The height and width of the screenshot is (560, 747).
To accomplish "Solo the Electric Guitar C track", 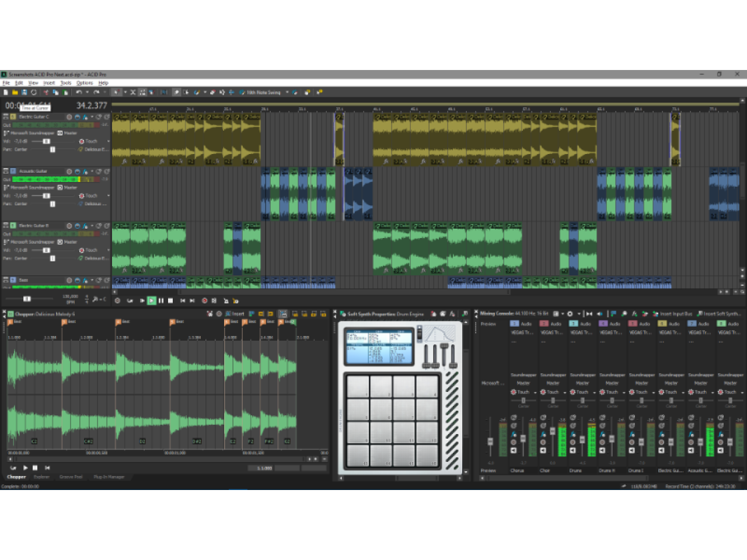I will point(107,117).
